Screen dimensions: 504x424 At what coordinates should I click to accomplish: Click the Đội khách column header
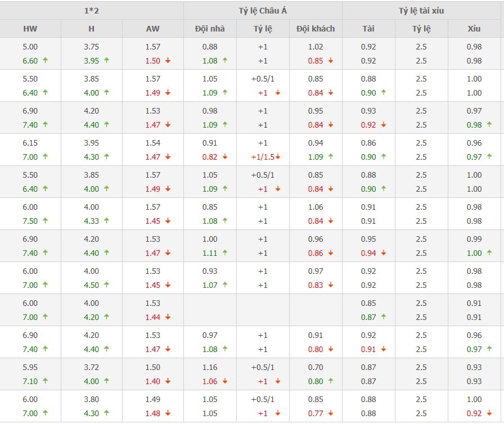pyautogui.click(x=316, y=29)
